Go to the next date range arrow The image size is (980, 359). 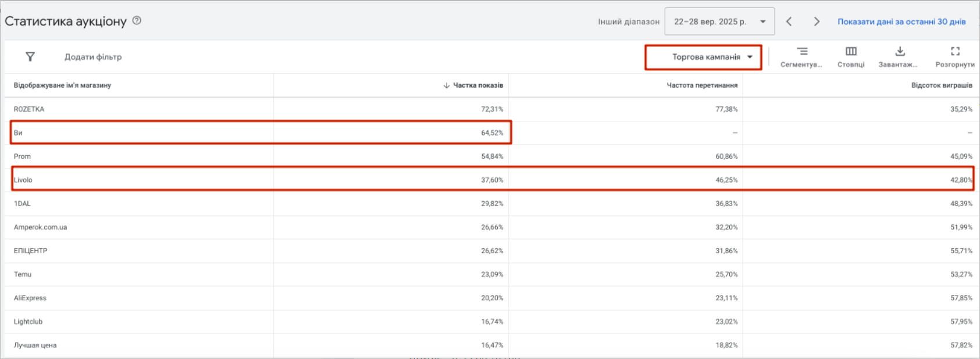817,21
